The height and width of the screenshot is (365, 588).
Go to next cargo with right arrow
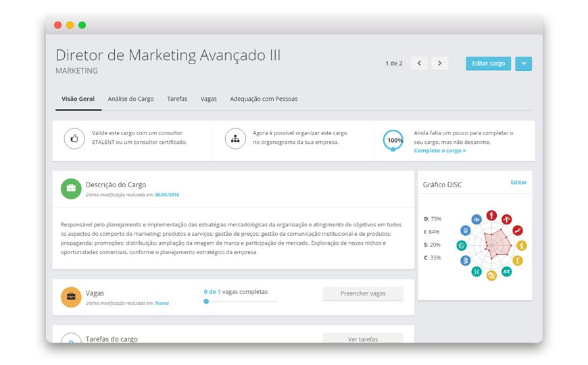coord(440,64)
